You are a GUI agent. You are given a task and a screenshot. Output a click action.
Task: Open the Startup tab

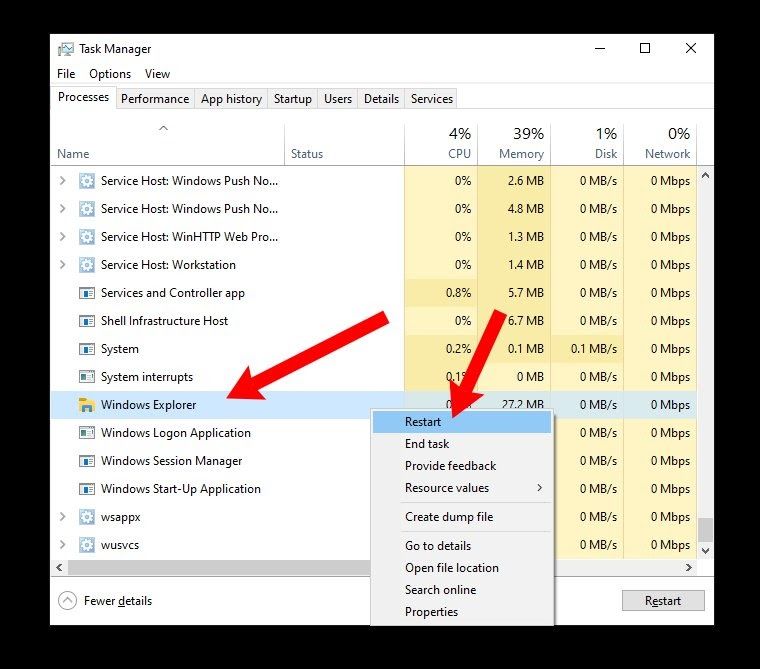(293, 99)
